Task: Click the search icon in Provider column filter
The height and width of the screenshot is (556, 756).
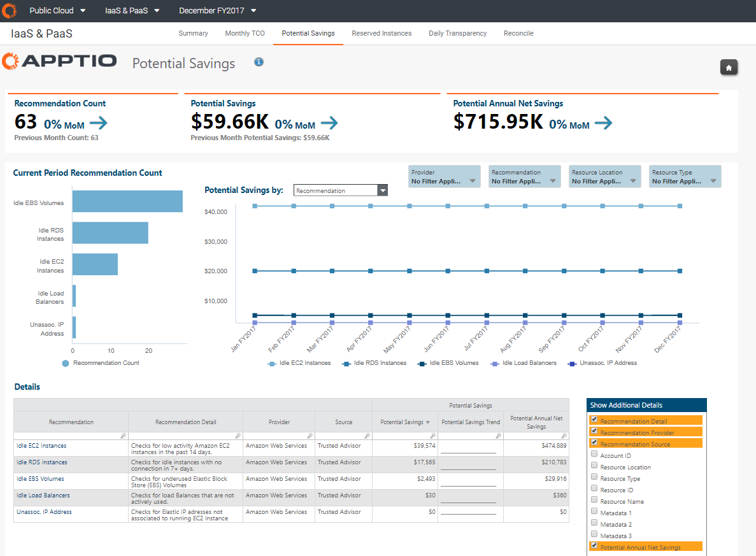Action: [x=310, y=436]
